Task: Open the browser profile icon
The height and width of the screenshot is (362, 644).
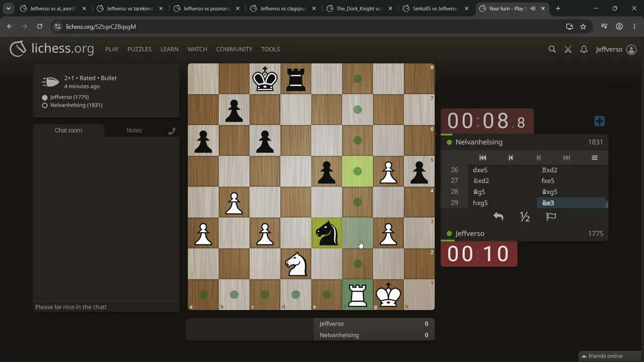Action: click(x=619, y=27)
